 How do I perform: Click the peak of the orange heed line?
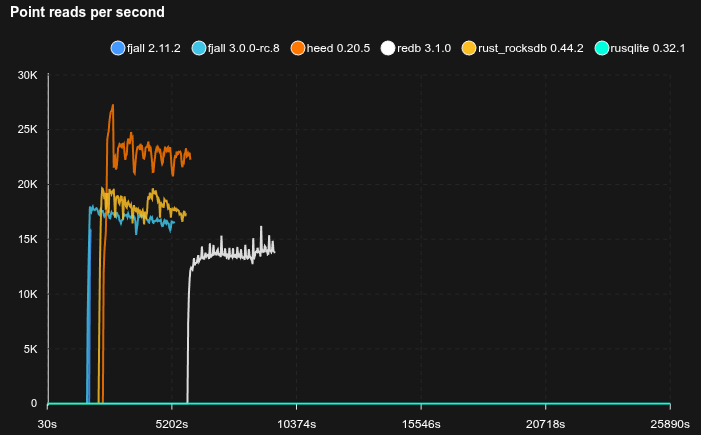[x=113, y=105]
